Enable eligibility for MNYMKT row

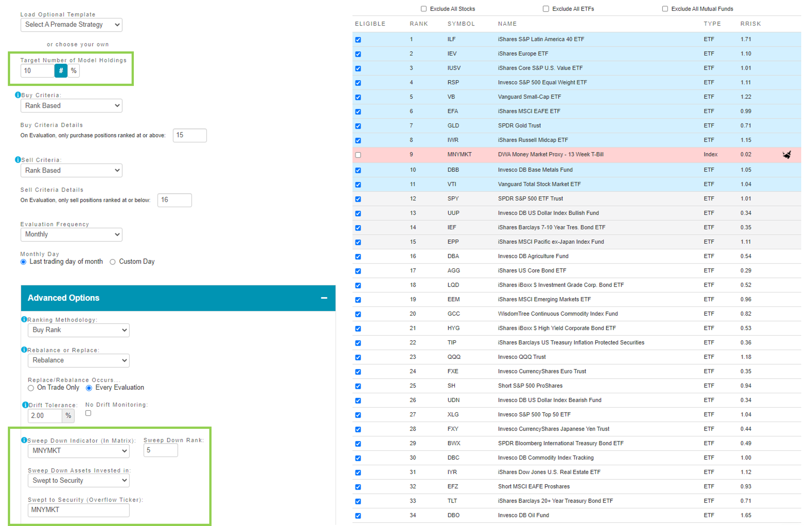click(358, 155)
